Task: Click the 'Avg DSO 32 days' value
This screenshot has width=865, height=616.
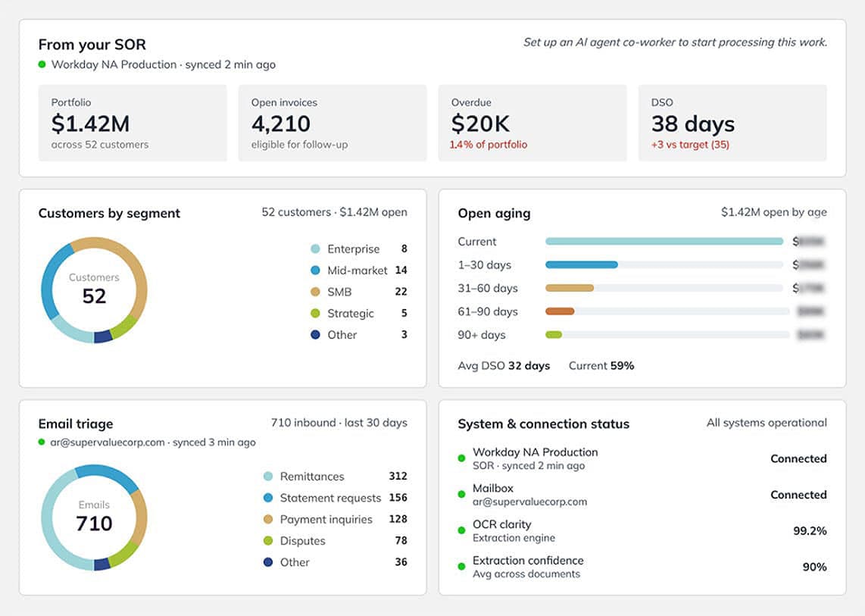Action: tap(504, 366)
